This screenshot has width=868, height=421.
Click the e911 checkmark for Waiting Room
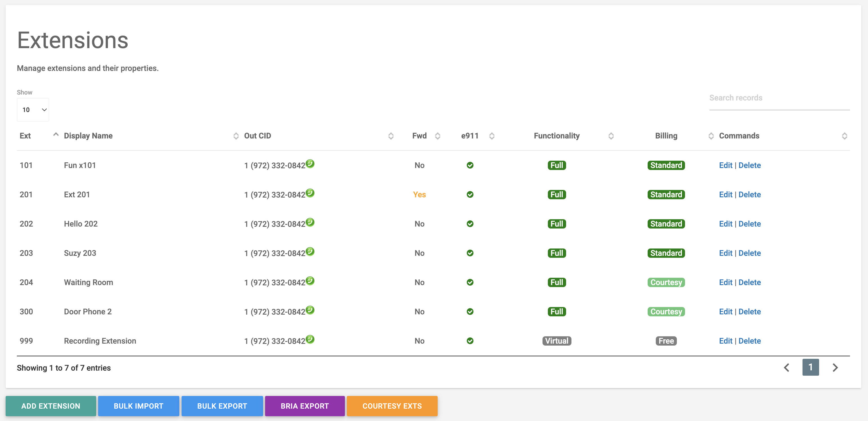point(470,282)
